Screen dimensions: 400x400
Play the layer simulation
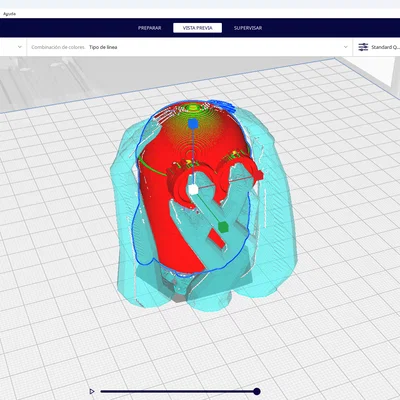pyautogui.click(x=92, y=391)
